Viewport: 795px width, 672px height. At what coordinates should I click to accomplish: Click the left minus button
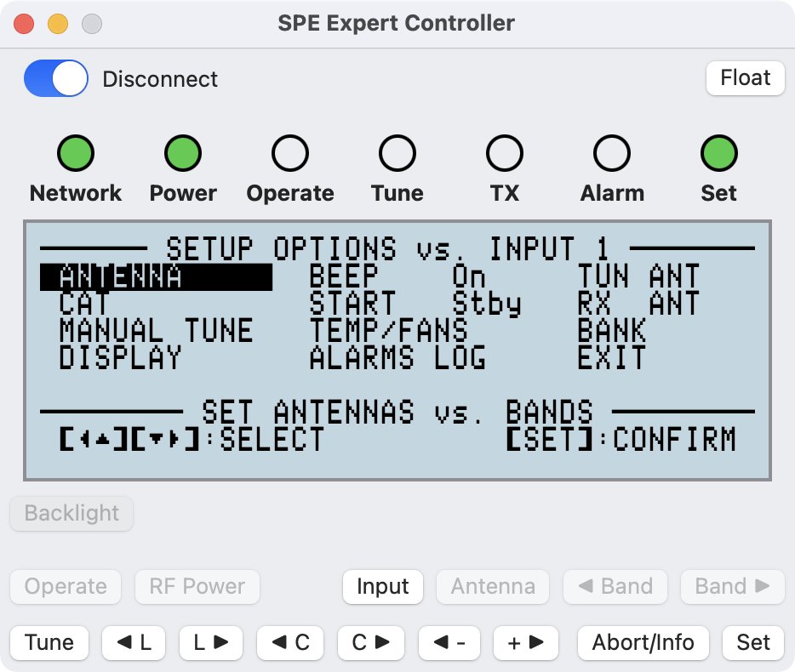[449, 642]
